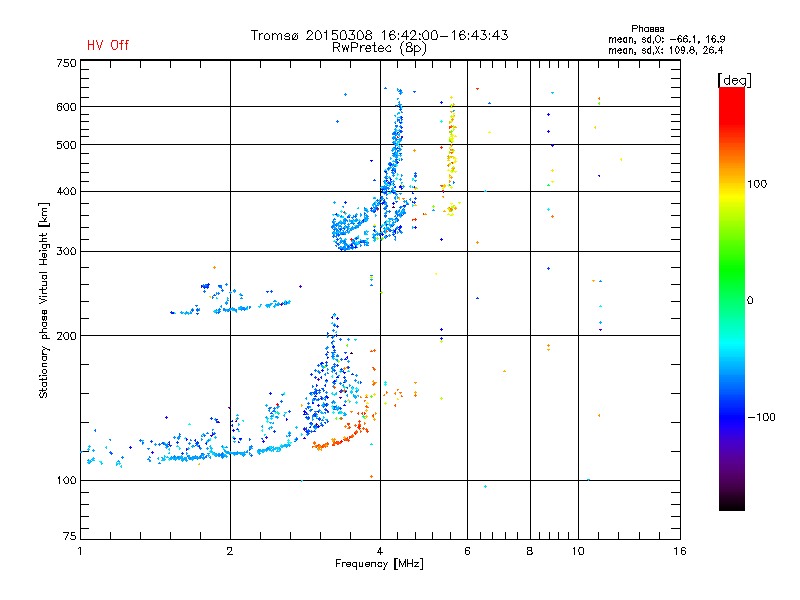Click the 'Frequency [MHz]' axis label
800x600 pixels.
click(x=379, y=564)
